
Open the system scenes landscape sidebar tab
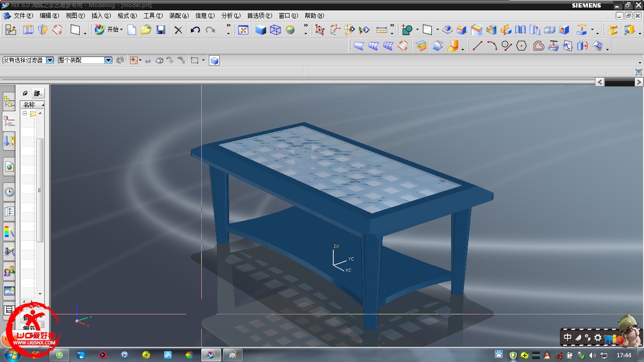(x=9, y=291)
